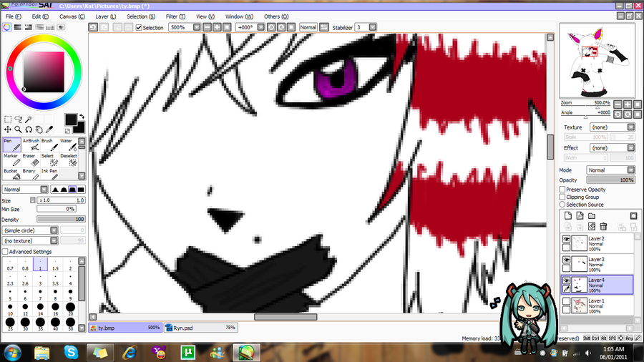
Task: Select Layer2 in the layer list
Action: pyautogui.click(x=597, y=243)
